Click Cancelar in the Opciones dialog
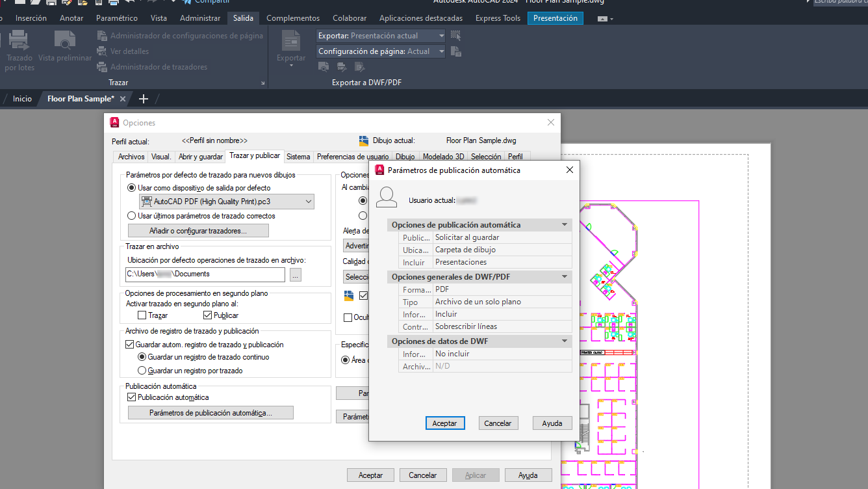The width and height of the screenshot is (868, 489). (423, 475)
